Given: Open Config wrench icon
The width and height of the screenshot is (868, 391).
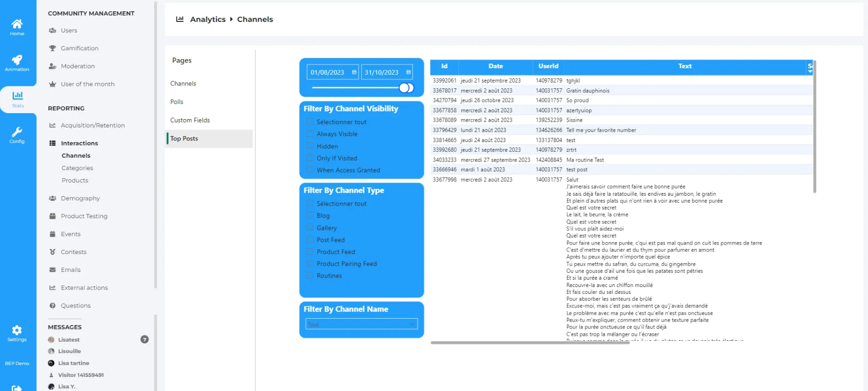Looking at the screenshot, I should click(17, 132).
